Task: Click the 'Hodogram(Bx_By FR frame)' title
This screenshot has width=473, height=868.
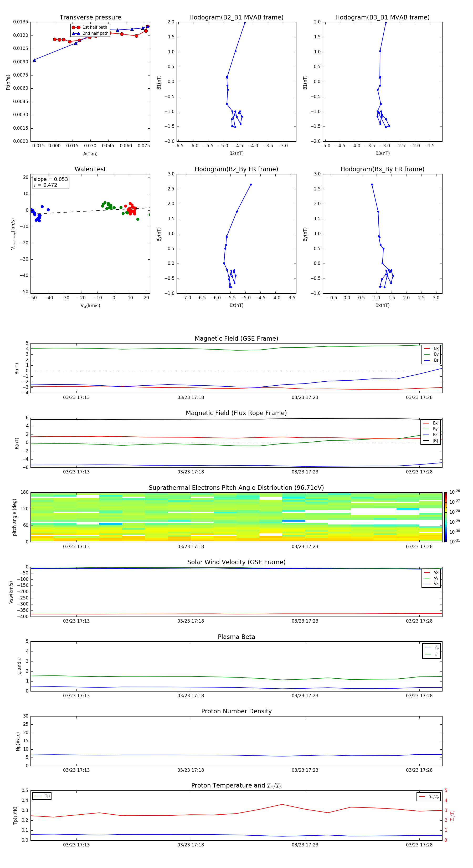Action: 382,169
